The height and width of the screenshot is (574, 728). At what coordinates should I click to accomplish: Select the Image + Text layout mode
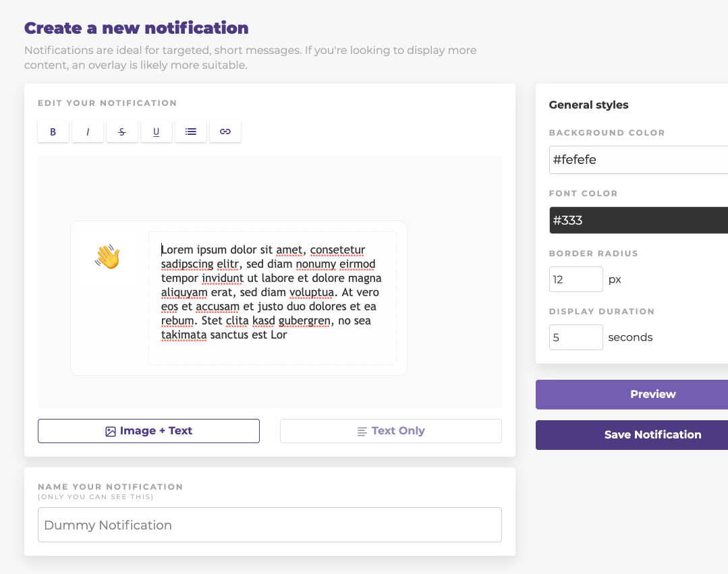point(148,430)
